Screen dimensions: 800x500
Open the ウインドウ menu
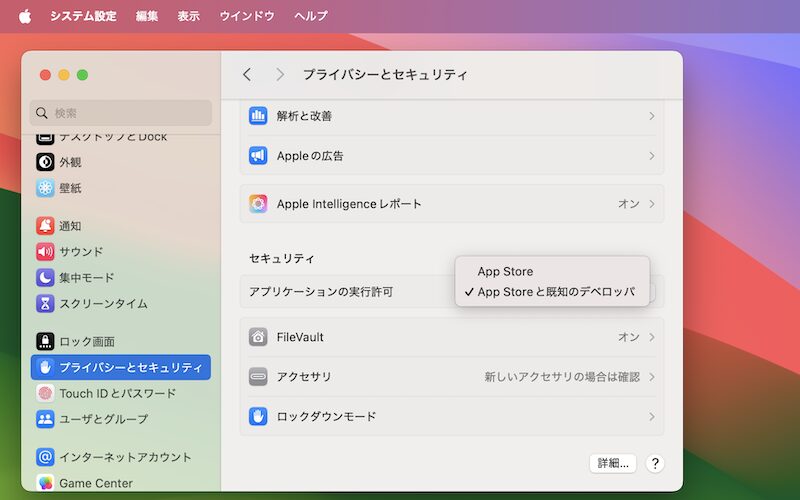pyautogui.click(x=247, y=16)
